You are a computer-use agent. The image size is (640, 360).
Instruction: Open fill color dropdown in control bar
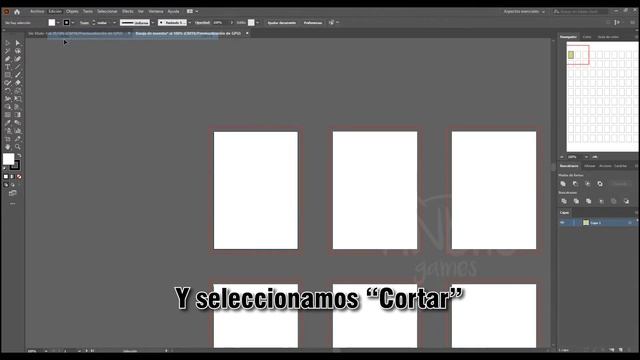[58, 22]
